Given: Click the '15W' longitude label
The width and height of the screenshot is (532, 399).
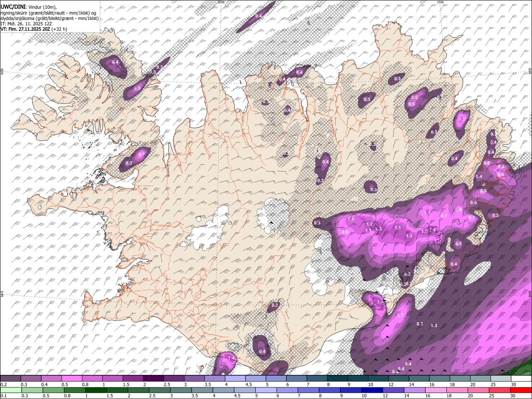Looking at the screenshot, I should pyautogui.click(x=441, y=2).
